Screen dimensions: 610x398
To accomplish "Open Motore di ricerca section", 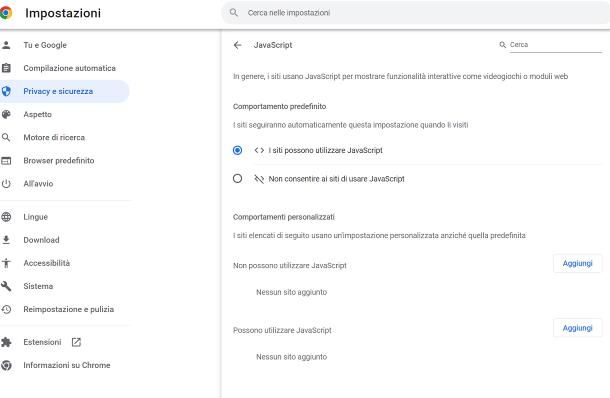I will (64, 137).
